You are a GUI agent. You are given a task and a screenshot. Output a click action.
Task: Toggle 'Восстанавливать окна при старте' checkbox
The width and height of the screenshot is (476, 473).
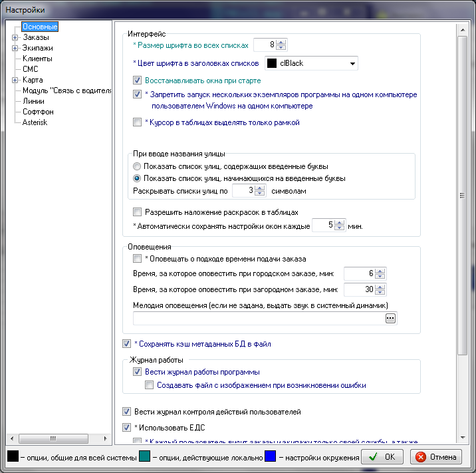(138, 80)
